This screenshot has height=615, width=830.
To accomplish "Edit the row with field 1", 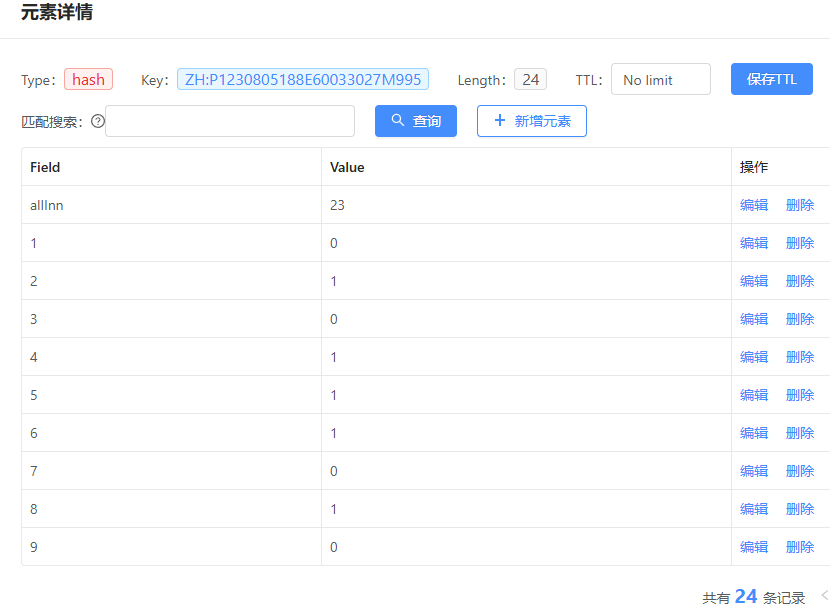I will tap(754, 243).
